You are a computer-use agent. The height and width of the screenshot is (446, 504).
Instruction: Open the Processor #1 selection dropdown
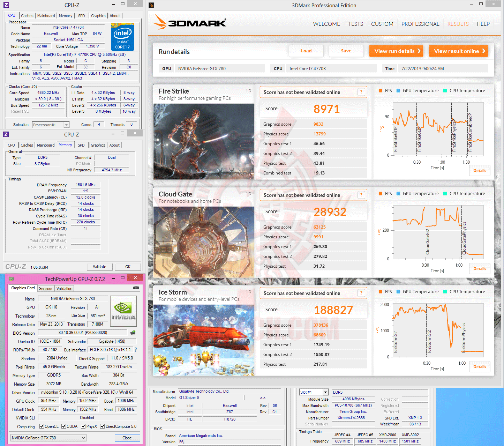[x=66, y=125]
